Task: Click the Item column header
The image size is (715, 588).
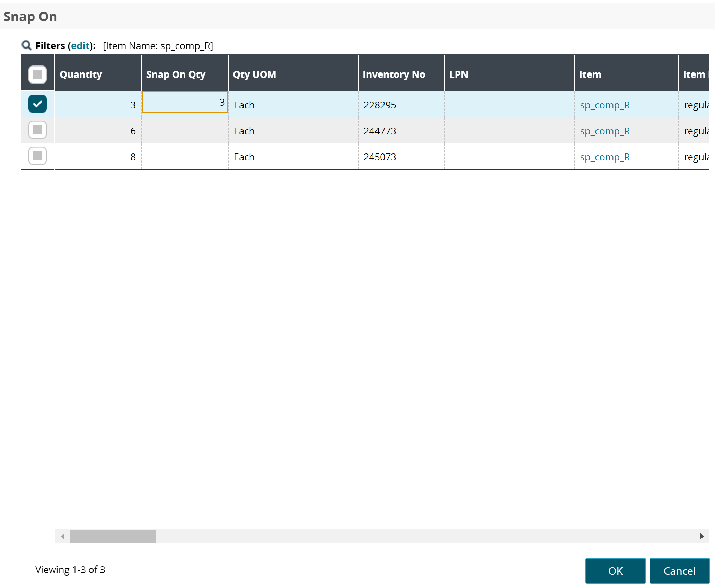Action: pyautogui.click(x=590, y=74)
